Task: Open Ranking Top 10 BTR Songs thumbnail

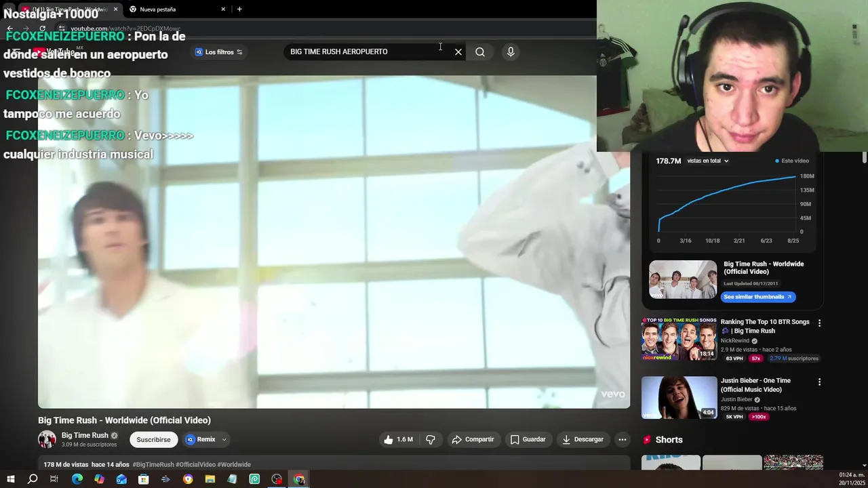Action: click(679, 338)
